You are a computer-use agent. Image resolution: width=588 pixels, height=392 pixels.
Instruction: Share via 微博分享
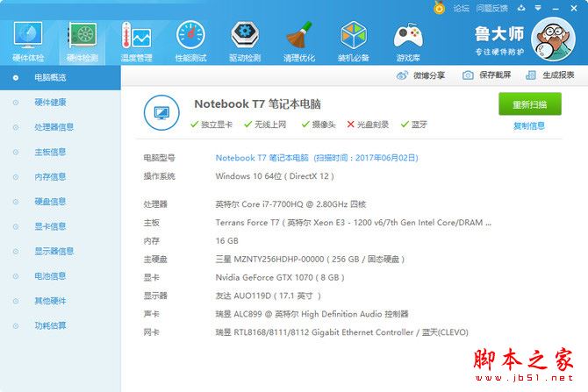[420, 75]
